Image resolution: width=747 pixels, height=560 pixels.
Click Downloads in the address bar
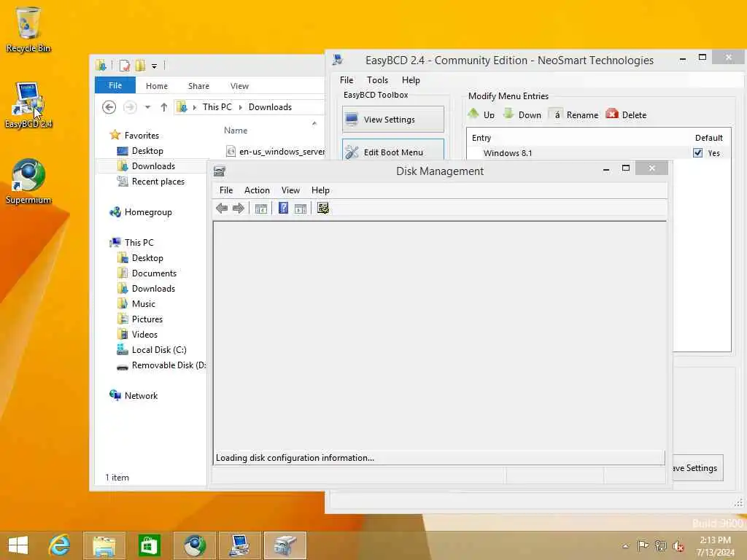click(x=270, y=107)
